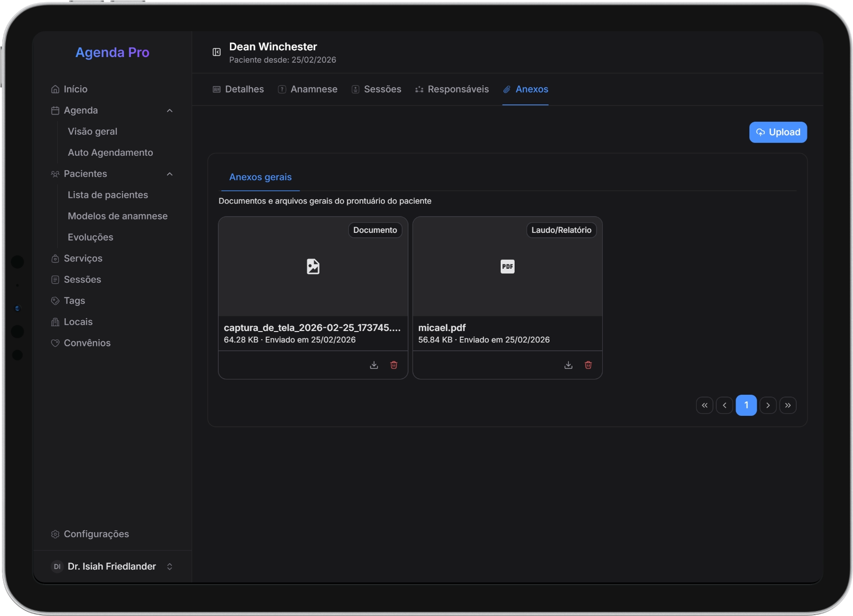Click the Convênios heart icon
This screenshot has width=853, height=616.
tap(55, 343)
